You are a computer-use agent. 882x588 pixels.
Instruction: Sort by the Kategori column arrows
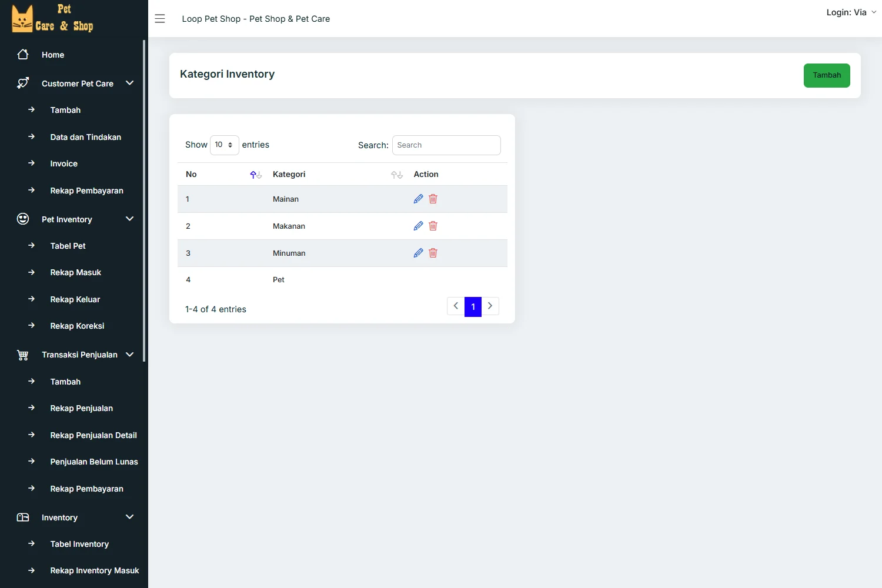pyautogui.click(x=397, y=175)
